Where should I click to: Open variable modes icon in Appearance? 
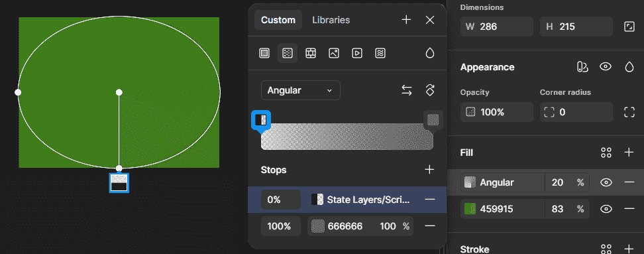tap(582, 67)
